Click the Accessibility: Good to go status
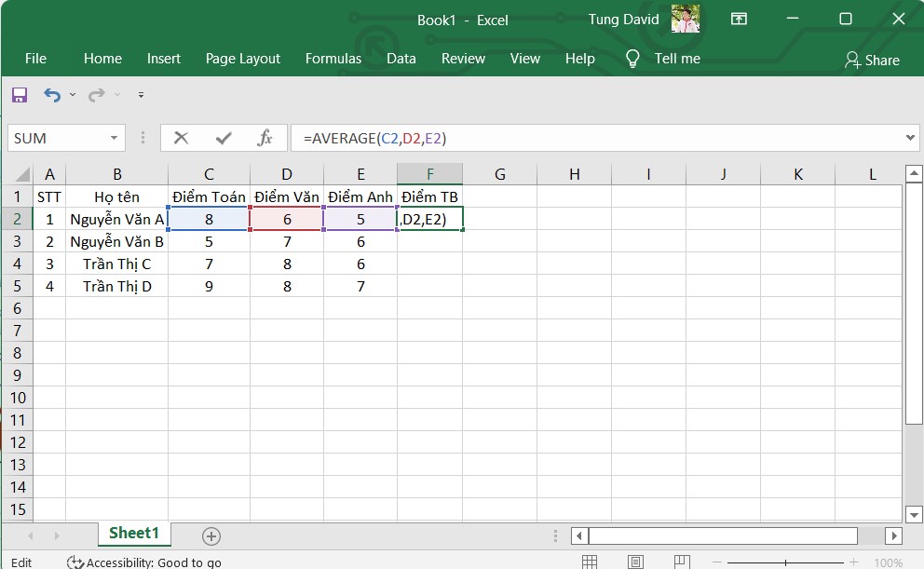The height and width of the screenshot is (569, 924). click(x=144, y=562)
